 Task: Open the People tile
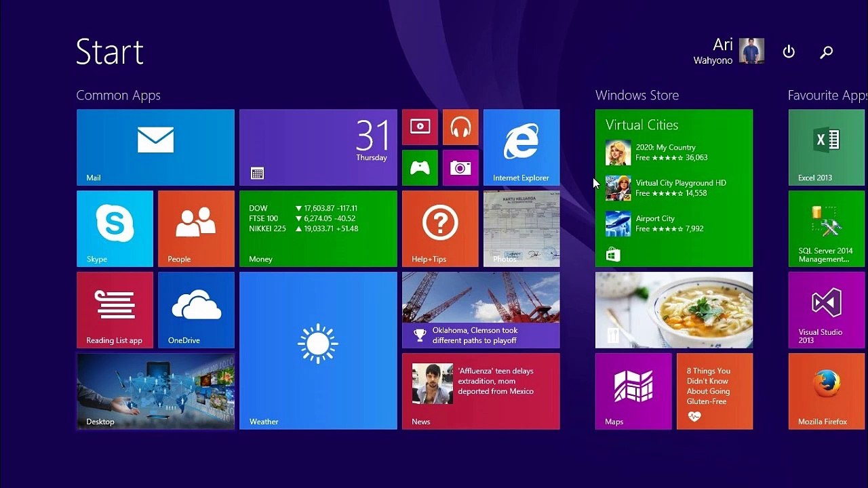[x=196, y=228]
